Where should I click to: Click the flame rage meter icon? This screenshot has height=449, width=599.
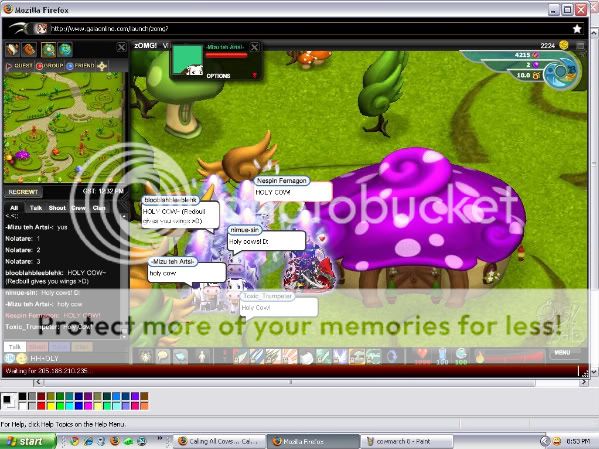click(479, 357)
